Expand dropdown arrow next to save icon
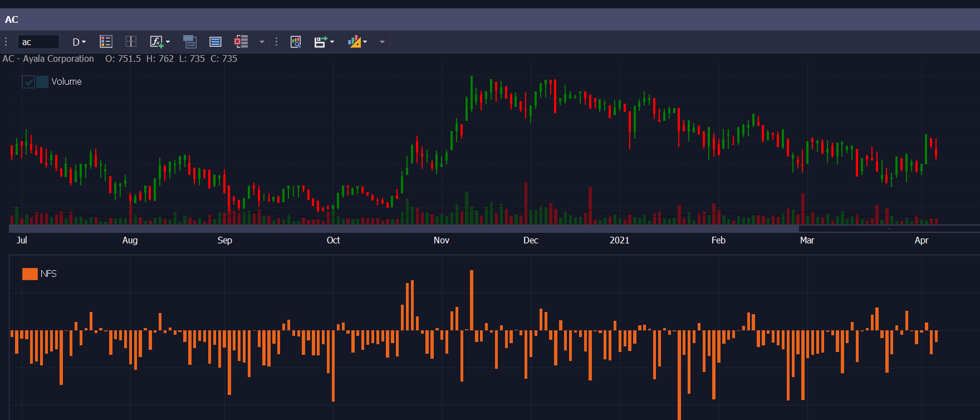The width and height of the screenshot is (980, 420). tap(332, 42)
